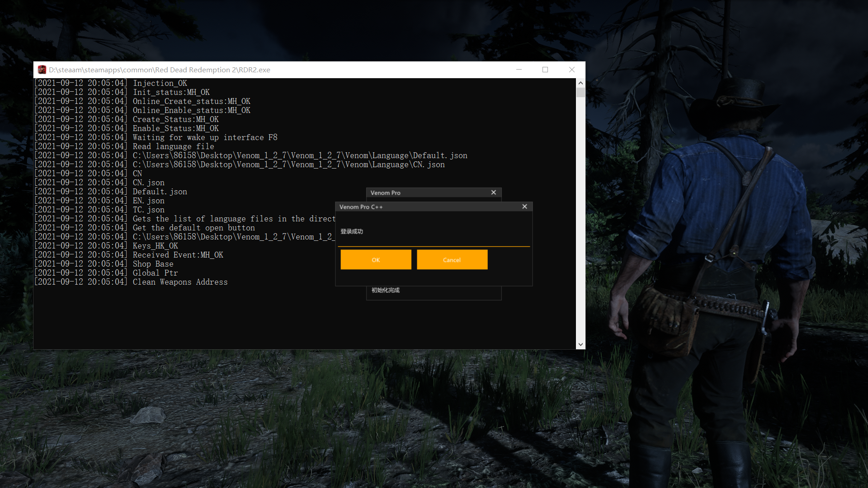Click the 'Default. json' short log line

tap(111, 192)
